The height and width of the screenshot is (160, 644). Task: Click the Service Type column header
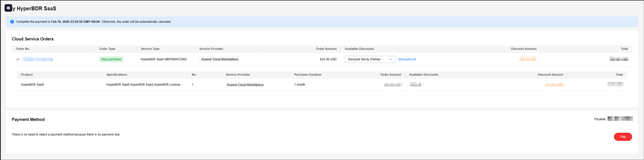pos(150,49)
